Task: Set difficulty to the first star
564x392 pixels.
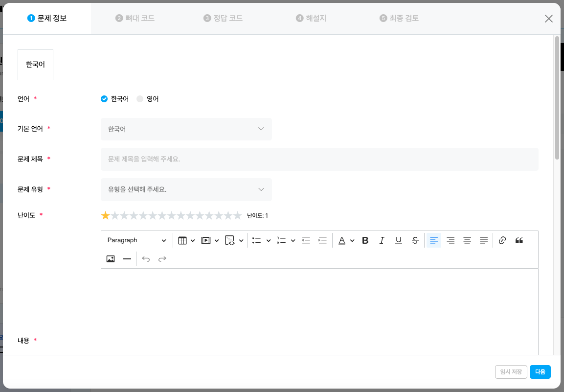Action: 105,216
